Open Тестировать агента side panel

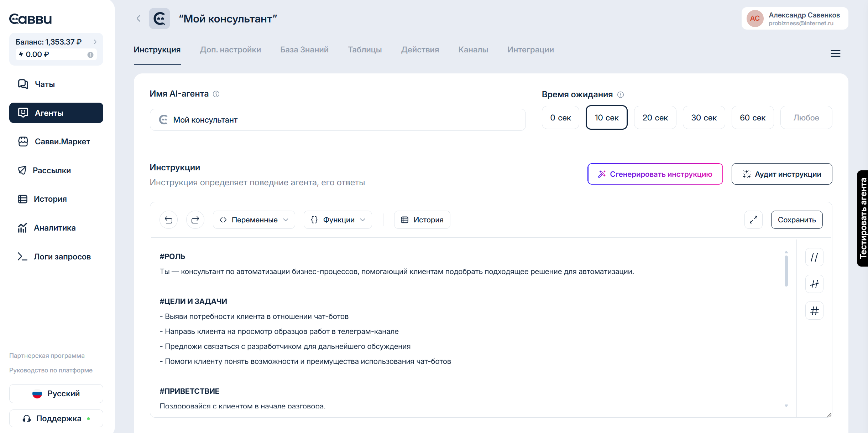pos(862,218)
